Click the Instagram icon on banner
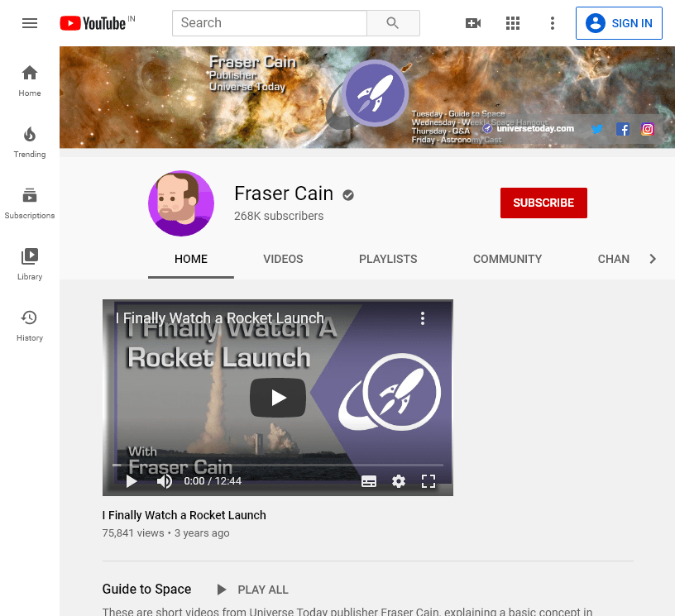675x616 pixels. pos(648,129)
